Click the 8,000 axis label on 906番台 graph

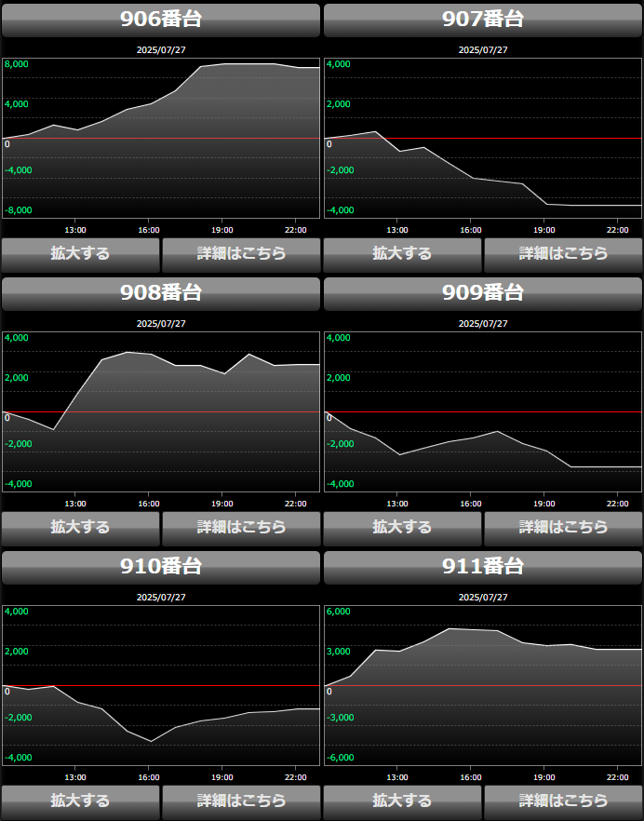pos(16,64)
